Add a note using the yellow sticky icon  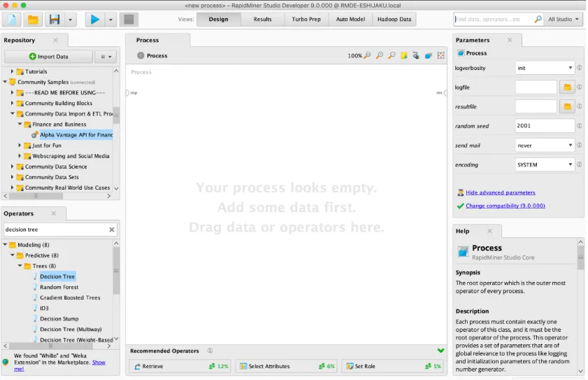(x=404, y=55)
